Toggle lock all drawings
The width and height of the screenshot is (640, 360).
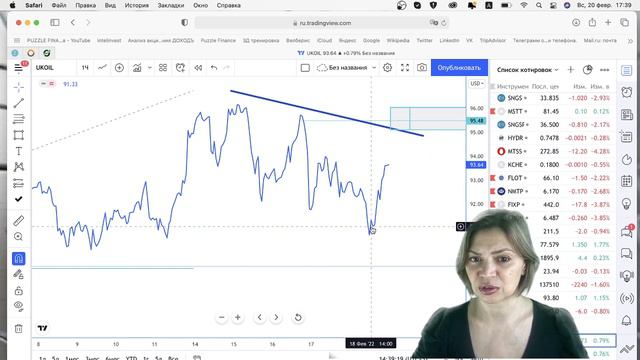pos(18,291)
